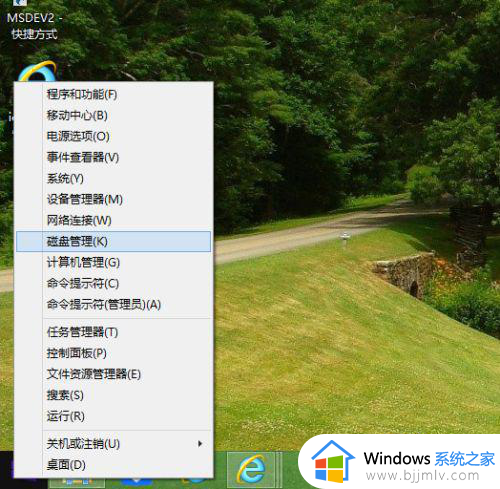Open 控制面板(P)

point(113,353)
